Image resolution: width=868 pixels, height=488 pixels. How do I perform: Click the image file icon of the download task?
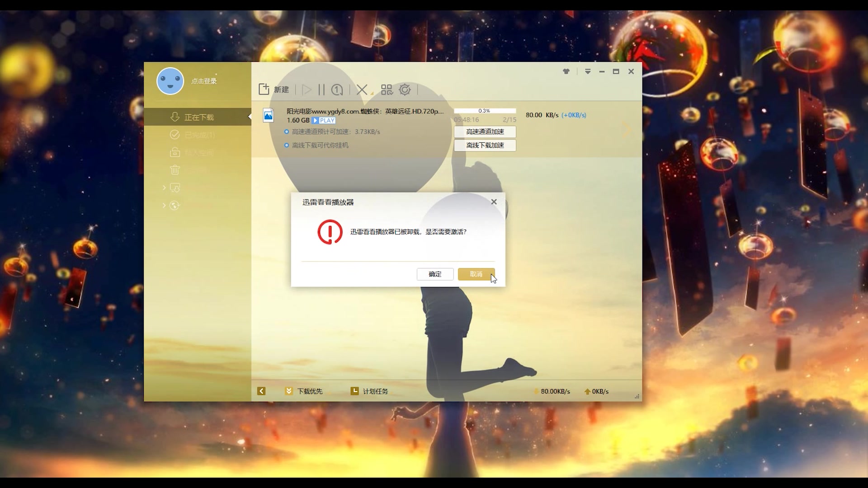pos(269,116)
